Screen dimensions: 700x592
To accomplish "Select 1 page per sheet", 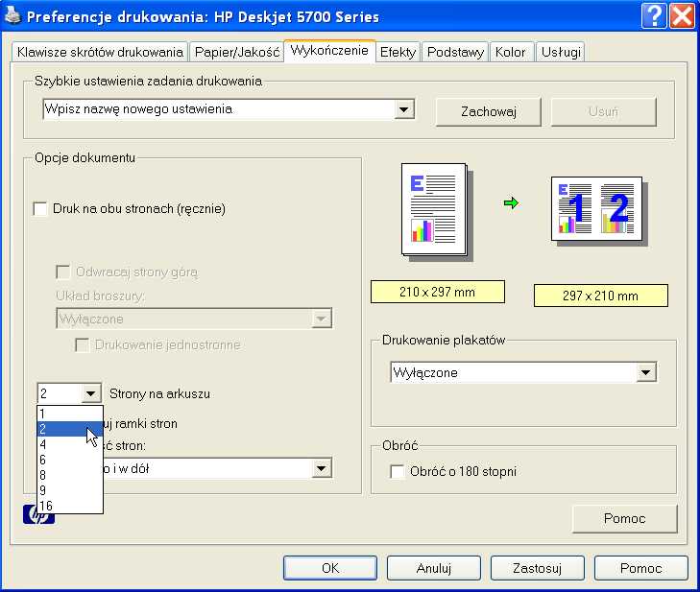I will click(70, 414).
